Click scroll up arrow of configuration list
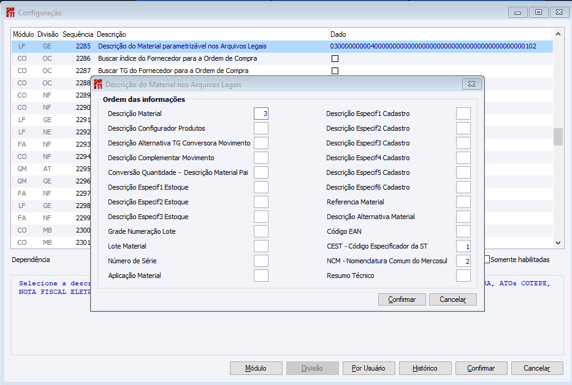The width and height of the screenshot is (572, 385). (558, 34)
